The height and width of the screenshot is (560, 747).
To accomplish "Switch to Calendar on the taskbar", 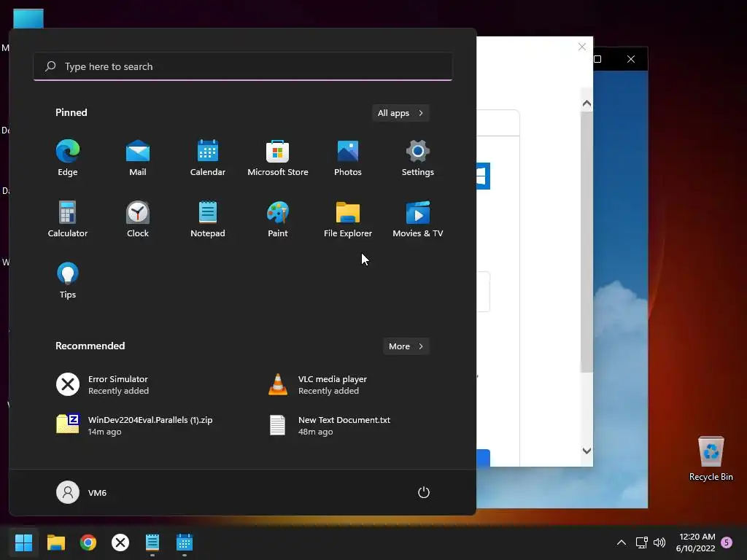I will coord(185,542).
